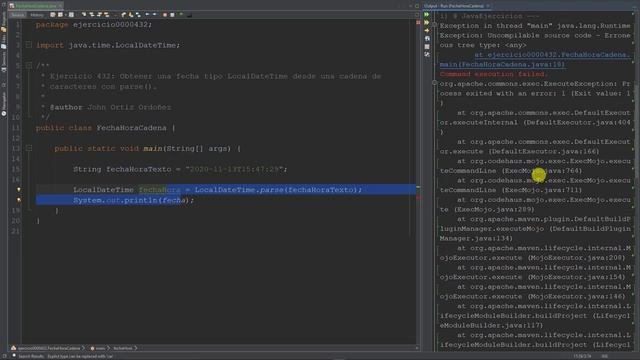Click the public class FechaHoraCadena line
This screenshot has width=640, height=360.
pyautogui.click(x=105, y=128)
